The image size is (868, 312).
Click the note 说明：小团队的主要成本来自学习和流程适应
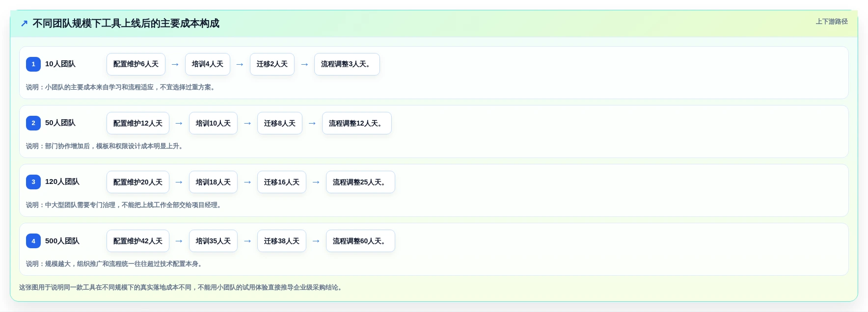pyautogui.click(x=121, y=87)
